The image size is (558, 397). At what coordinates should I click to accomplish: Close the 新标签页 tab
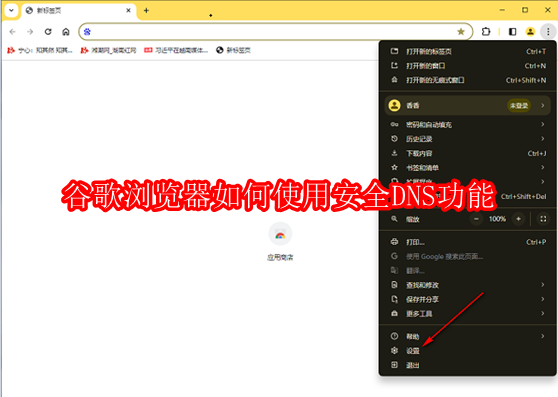128,10
